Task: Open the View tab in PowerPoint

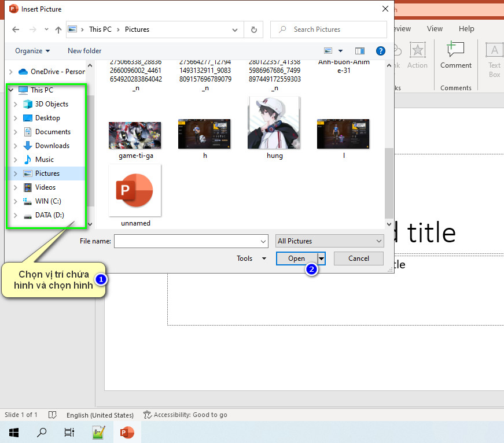Action: pos(435,28)
